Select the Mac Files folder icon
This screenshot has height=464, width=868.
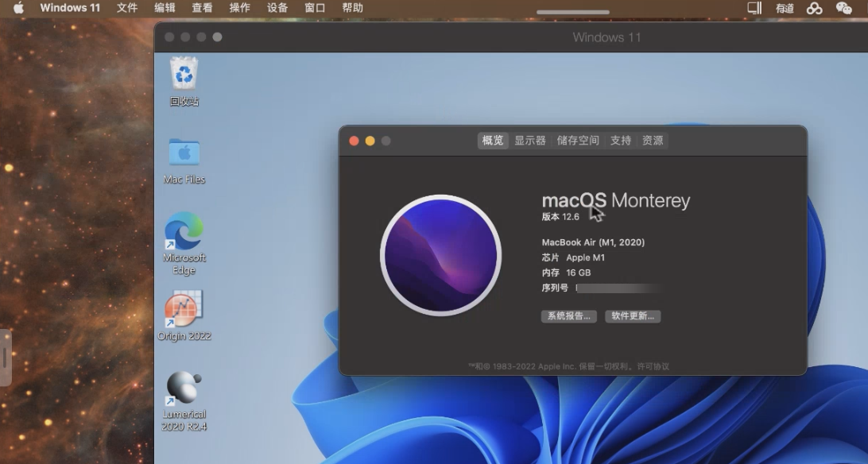[184, 161]
